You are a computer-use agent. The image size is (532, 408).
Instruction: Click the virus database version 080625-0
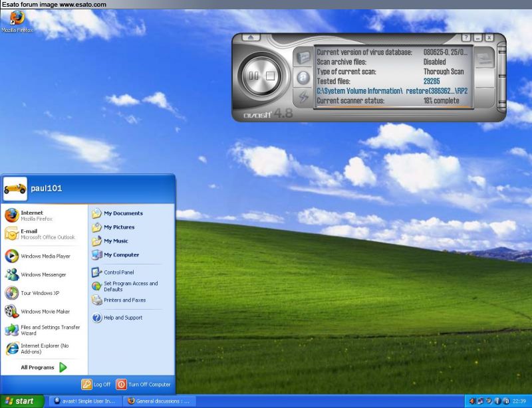click(x=445, y=52)
